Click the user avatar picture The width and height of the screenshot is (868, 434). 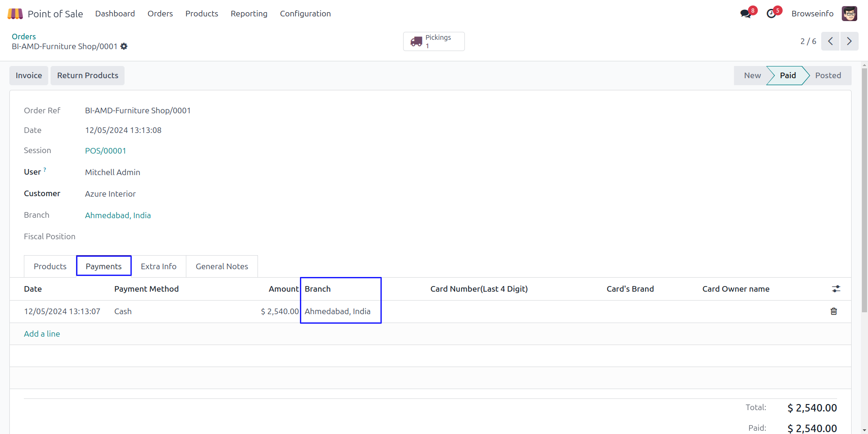pyautogui.click(x=849, y=14)
